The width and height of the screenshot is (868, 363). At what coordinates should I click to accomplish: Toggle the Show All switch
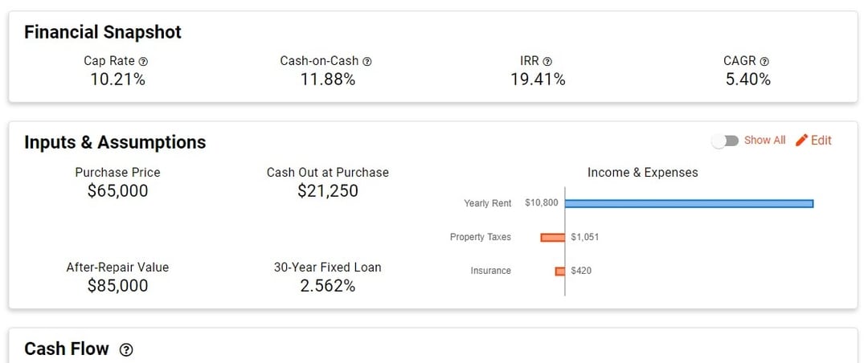(x=726, y=141)
